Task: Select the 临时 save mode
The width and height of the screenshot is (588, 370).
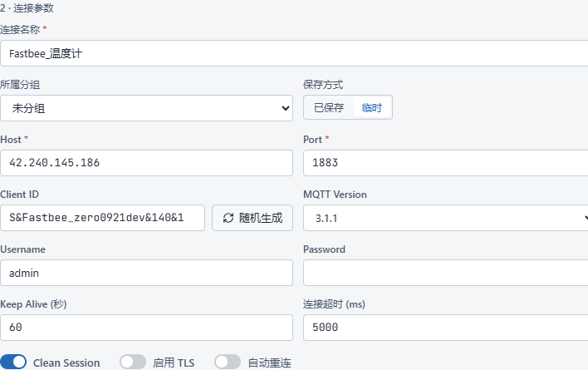Action: pyautogui.click(x=371, y=108)
